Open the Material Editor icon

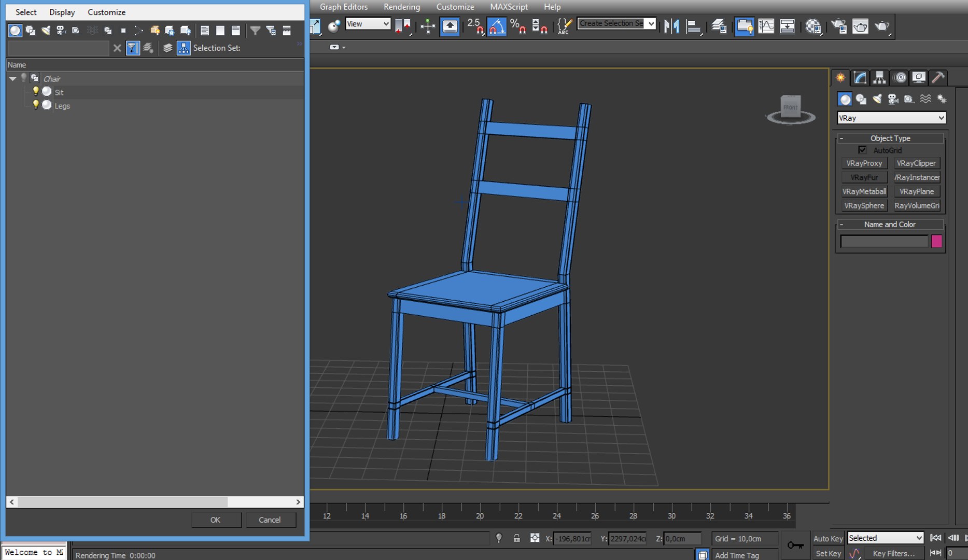(x=813, y=26)
